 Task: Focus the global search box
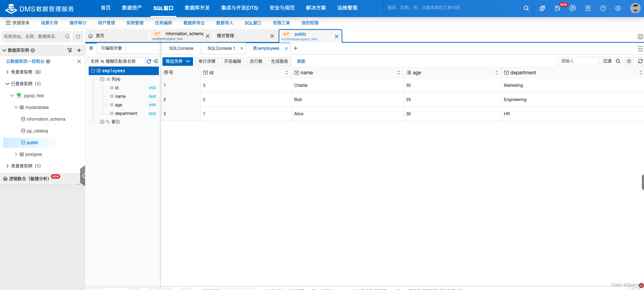pos(452,8)
